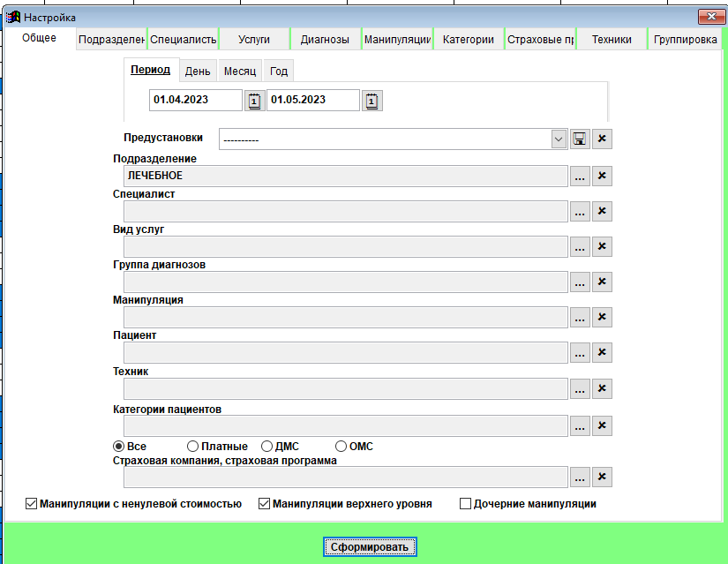Clear the Предустановки selection with the X icon
This screenshot has width=728, height=564.
point(602,139)
